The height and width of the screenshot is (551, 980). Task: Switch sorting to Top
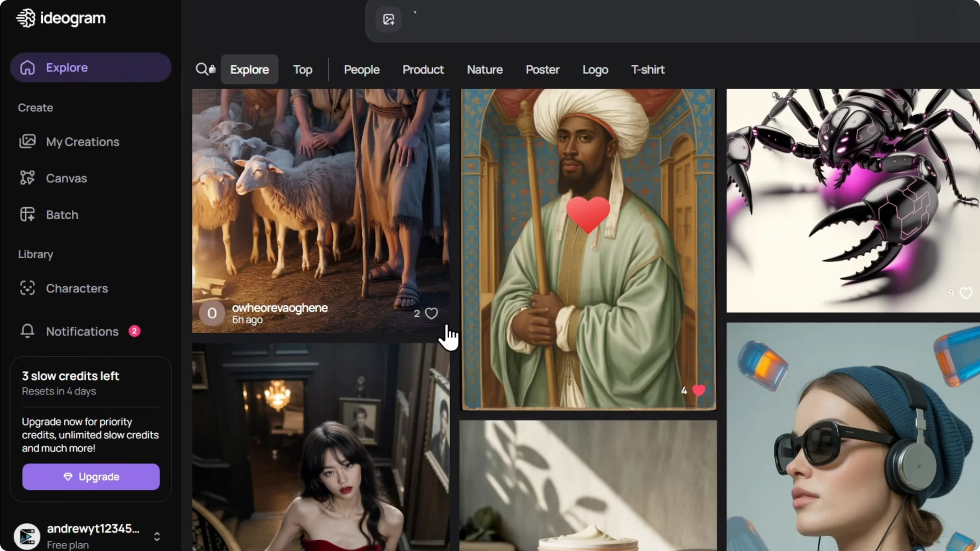[x=302, y=69]
